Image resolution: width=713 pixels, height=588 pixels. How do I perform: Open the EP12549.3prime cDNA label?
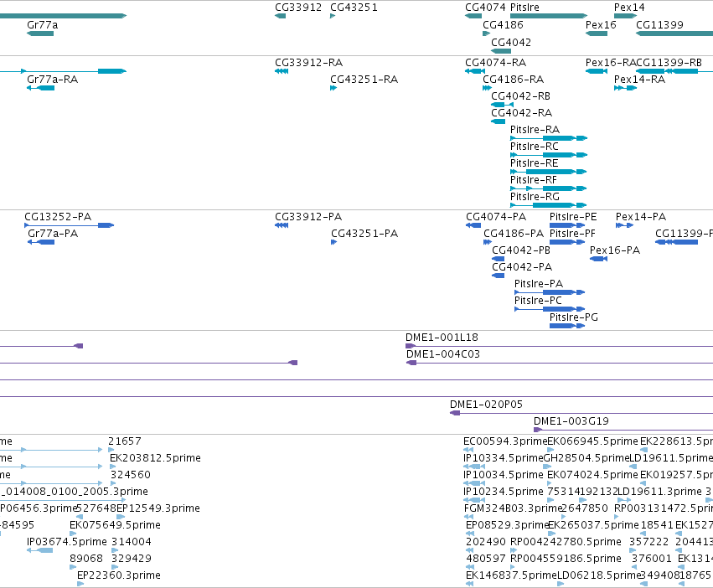(158, 508)
